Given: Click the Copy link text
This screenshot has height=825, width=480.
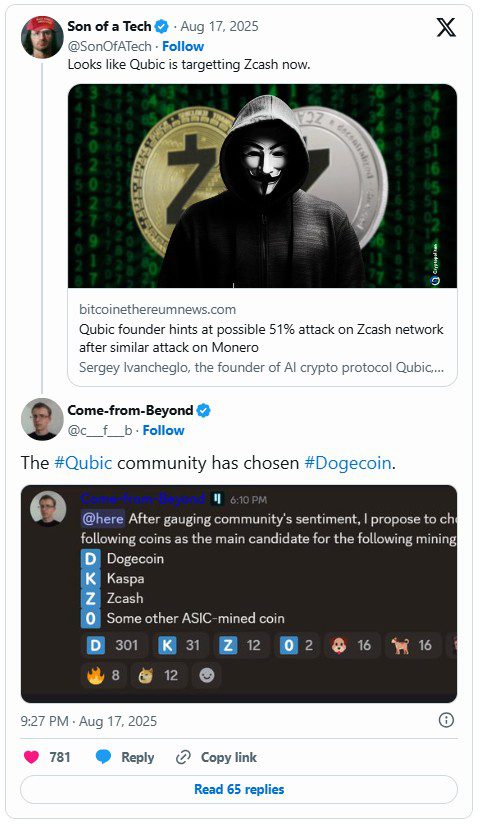Looking at the screenshot, I should point(228,758).
